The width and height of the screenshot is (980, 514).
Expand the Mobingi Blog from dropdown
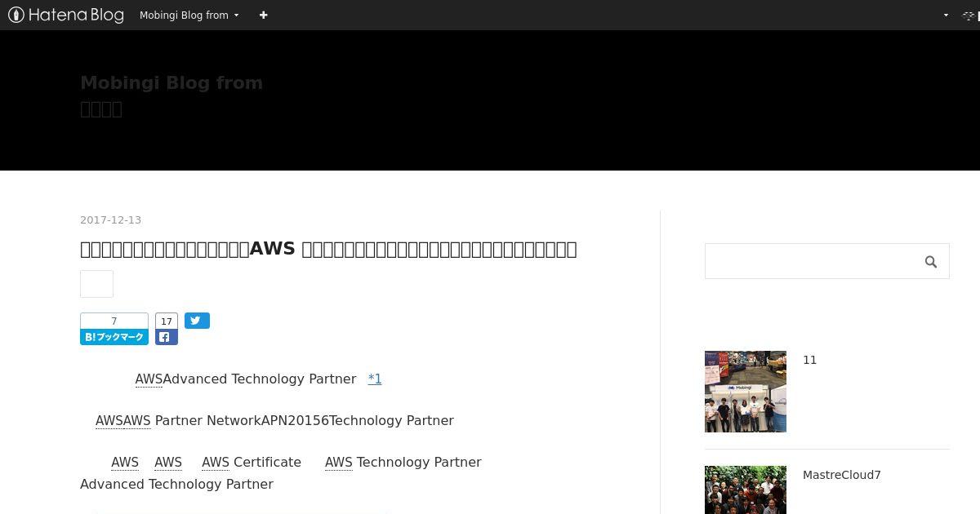coord(189,15)
